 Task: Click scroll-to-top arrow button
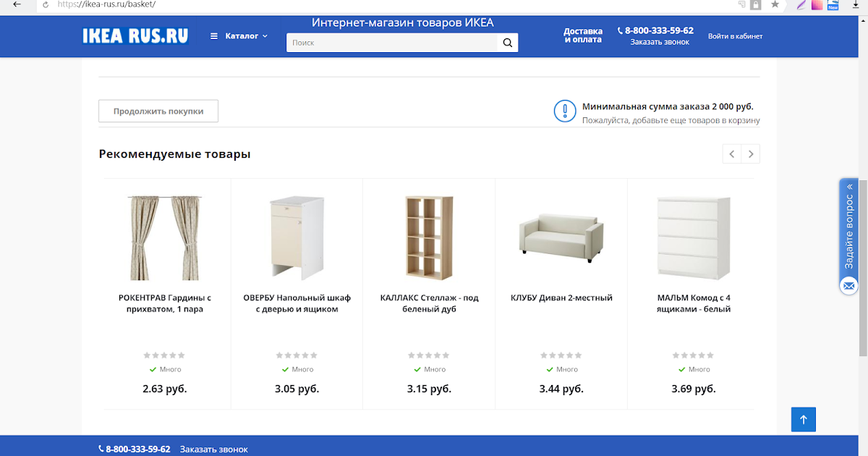(804, 419)
